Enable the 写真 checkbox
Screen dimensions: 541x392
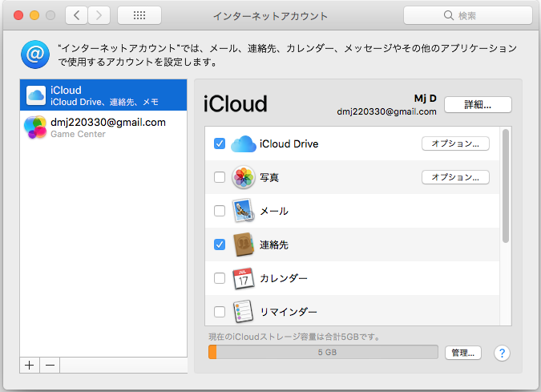click(220, 177)
